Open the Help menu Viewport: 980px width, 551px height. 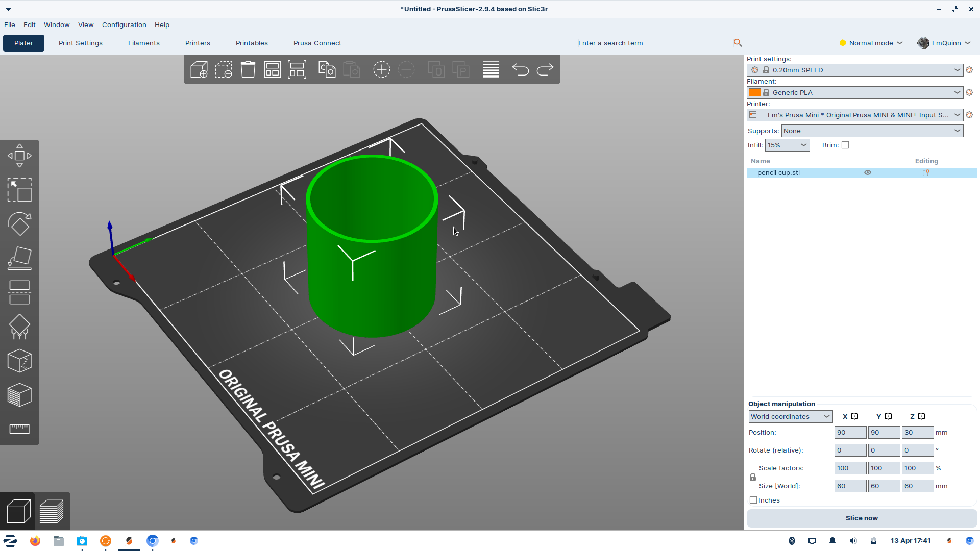pyautogui.click(x=162, y=24)
